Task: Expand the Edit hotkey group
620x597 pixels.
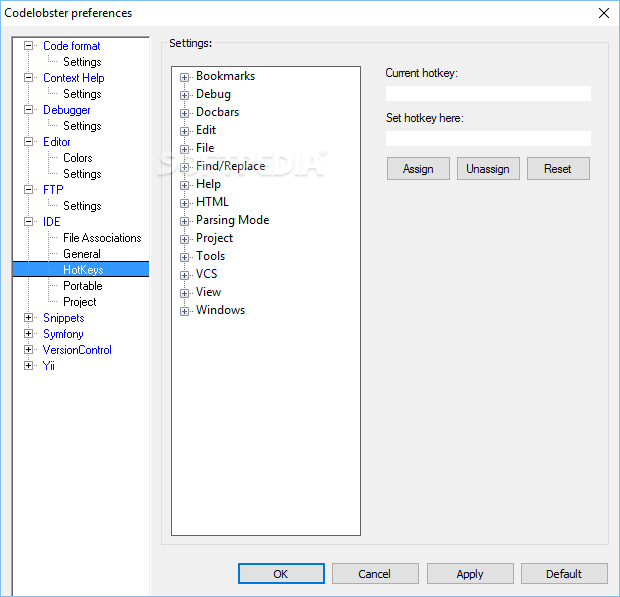Action: tap(184, 131)
